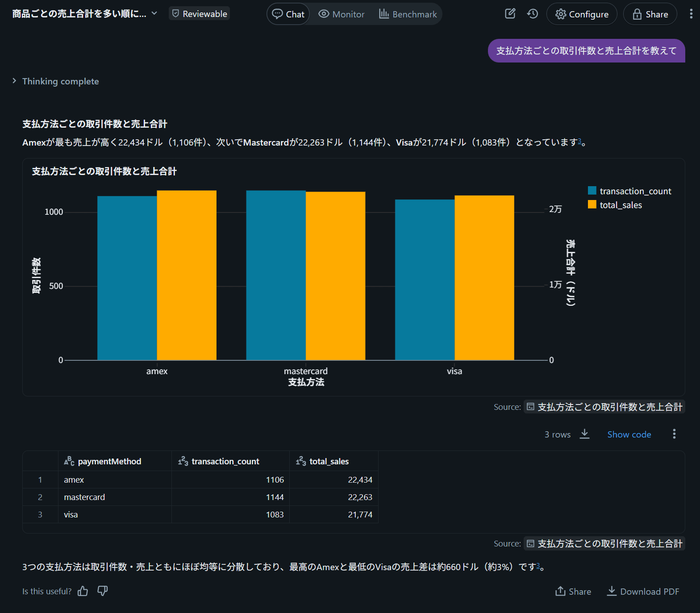Expand the Thinking complete section

56,81
